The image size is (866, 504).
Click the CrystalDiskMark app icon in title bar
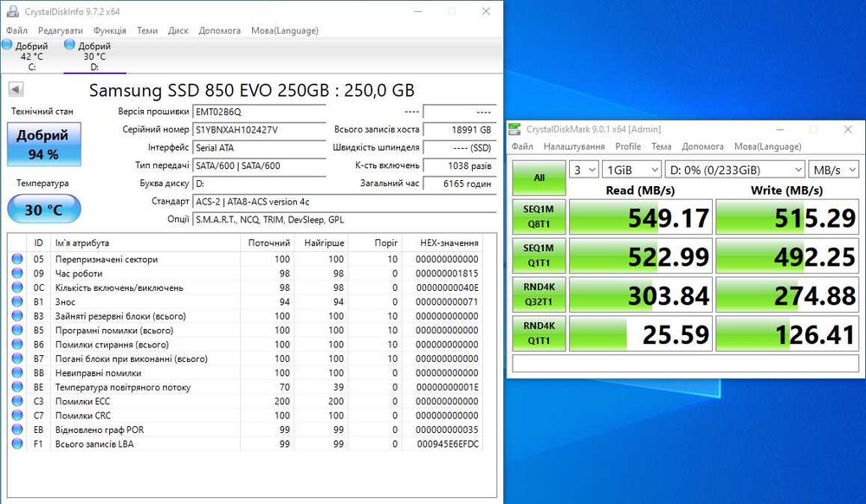[x=514, y=129]
